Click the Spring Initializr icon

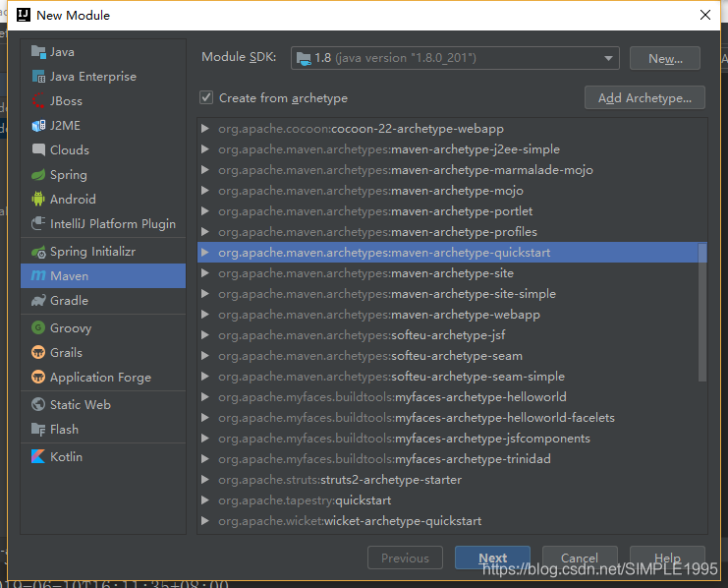coord(38,252)
